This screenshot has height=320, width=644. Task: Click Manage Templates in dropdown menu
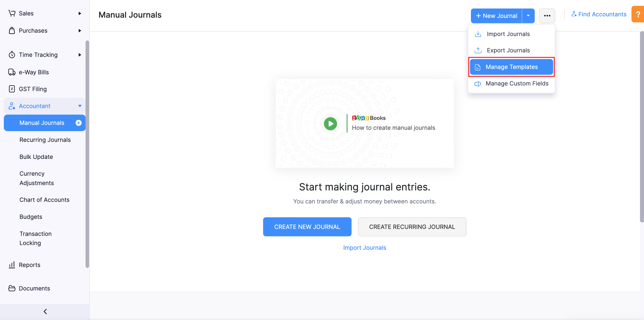click(512, 66)
